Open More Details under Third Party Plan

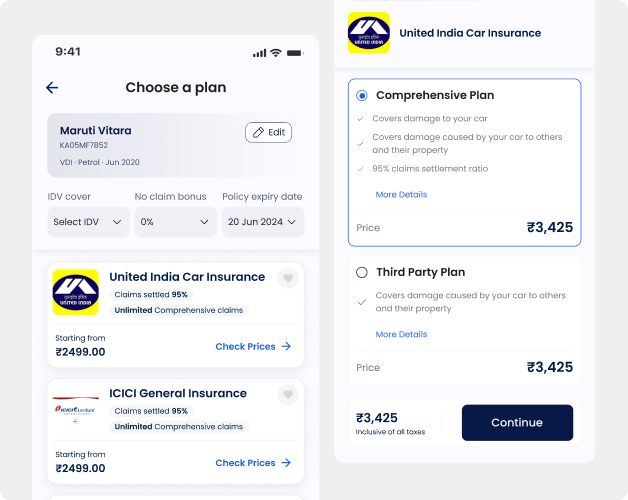click(401, 334)
